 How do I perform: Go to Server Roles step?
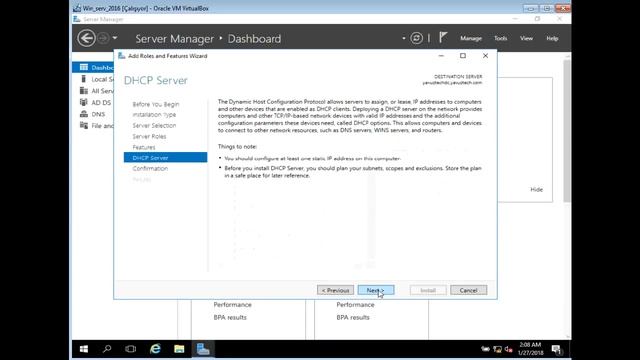coord(149,136)
